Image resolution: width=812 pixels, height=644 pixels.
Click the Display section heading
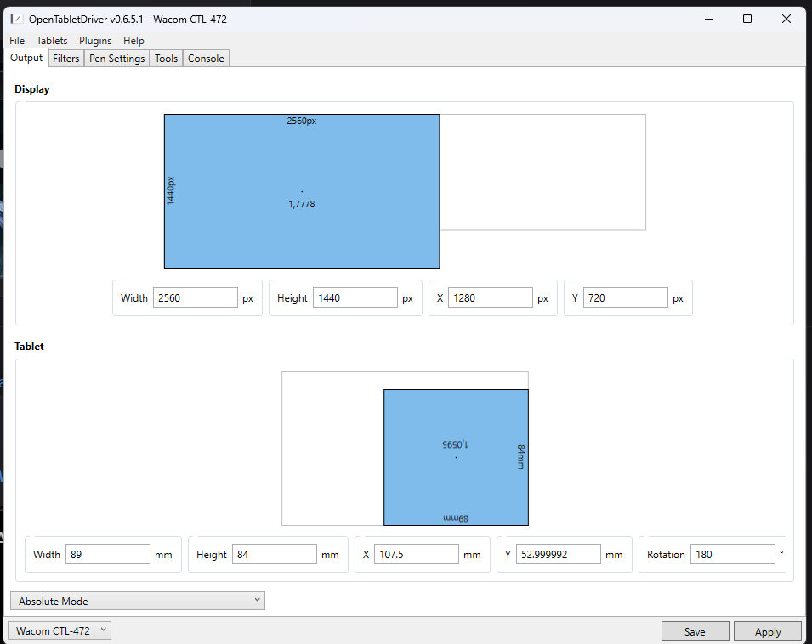[32, 89]
